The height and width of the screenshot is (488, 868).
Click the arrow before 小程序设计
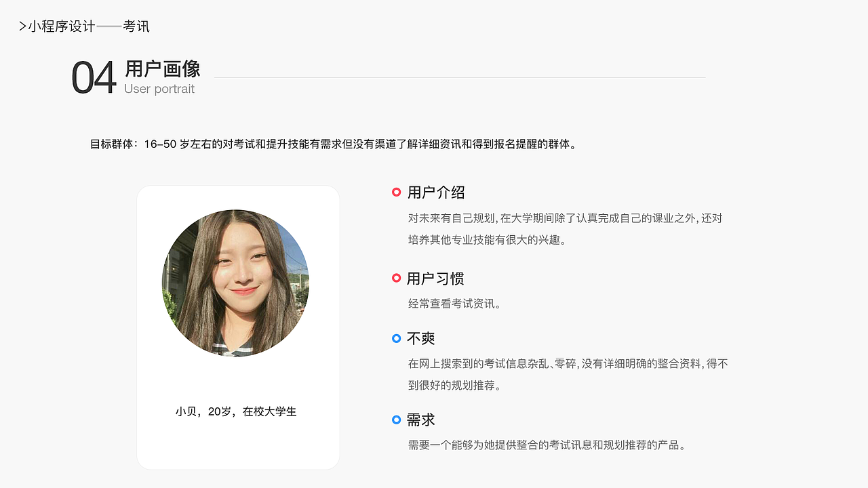22,27
